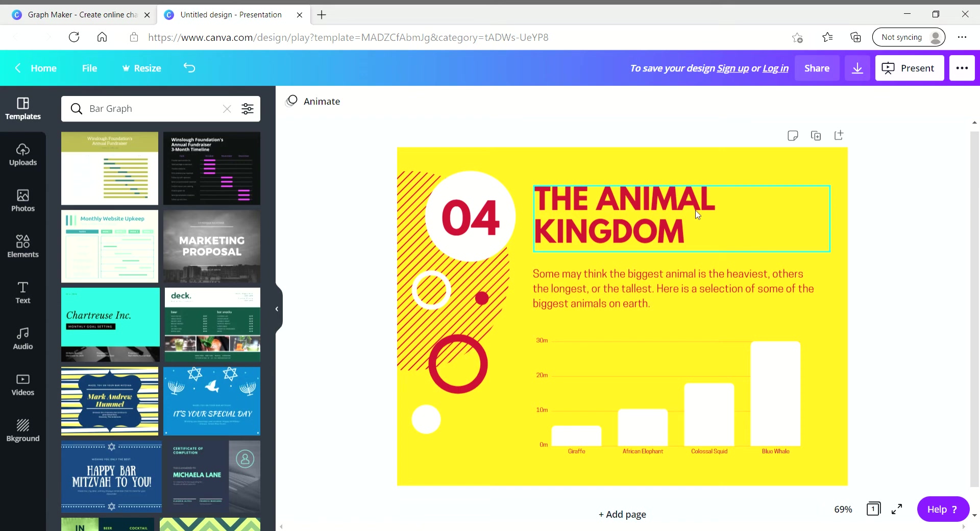Select the deck. green menu template
This screenshot has width=980, height=531.
212,325
